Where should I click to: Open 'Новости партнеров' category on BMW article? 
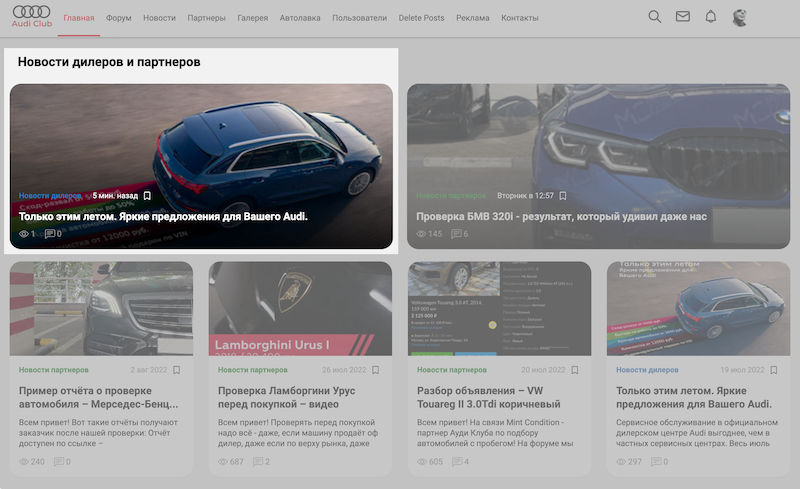451,195
